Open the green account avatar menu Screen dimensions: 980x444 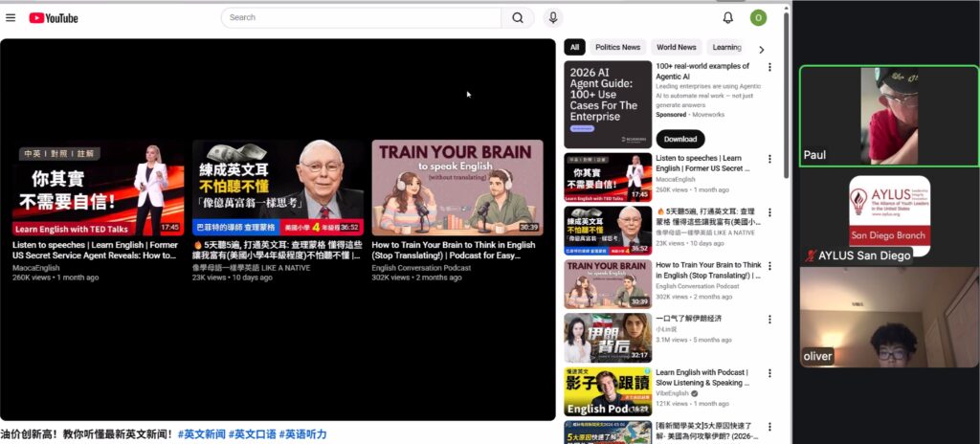(x=758, y=17)
